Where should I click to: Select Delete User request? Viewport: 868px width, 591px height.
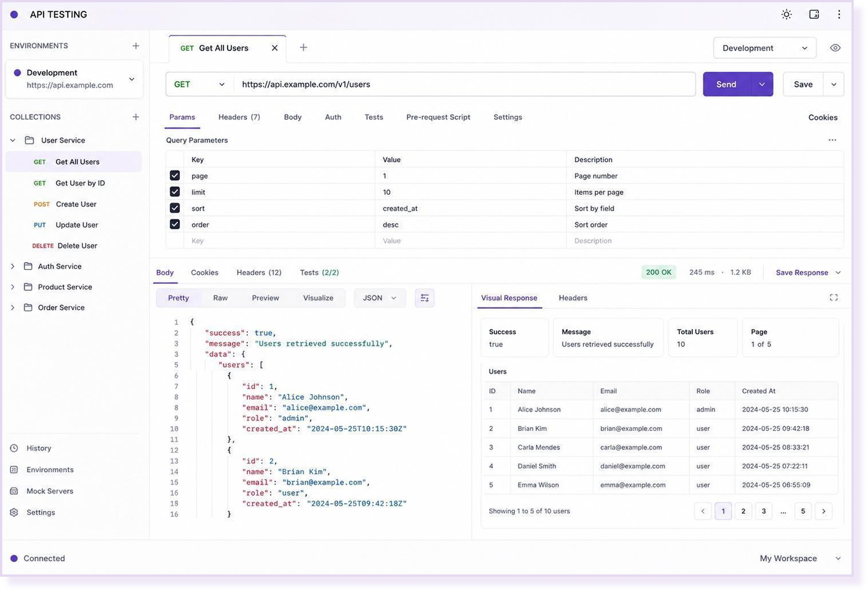tap(74, 246)
